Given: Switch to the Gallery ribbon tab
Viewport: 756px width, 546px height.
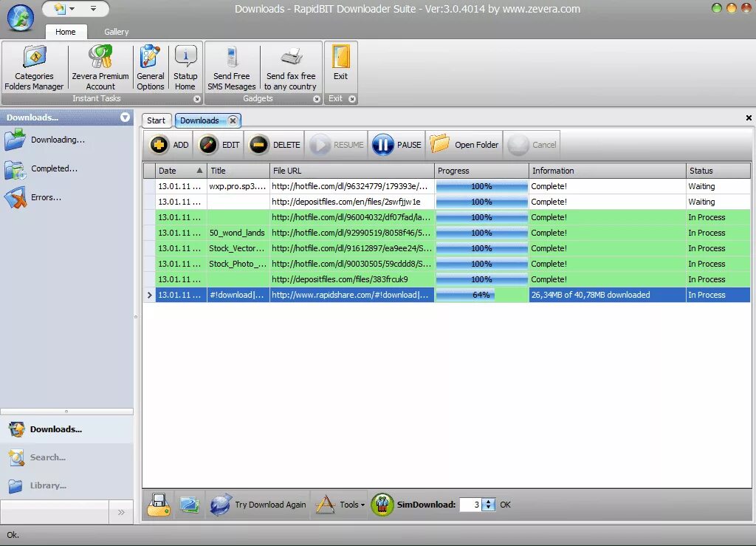Looking at the screenshot, I should tap(116, 32).
